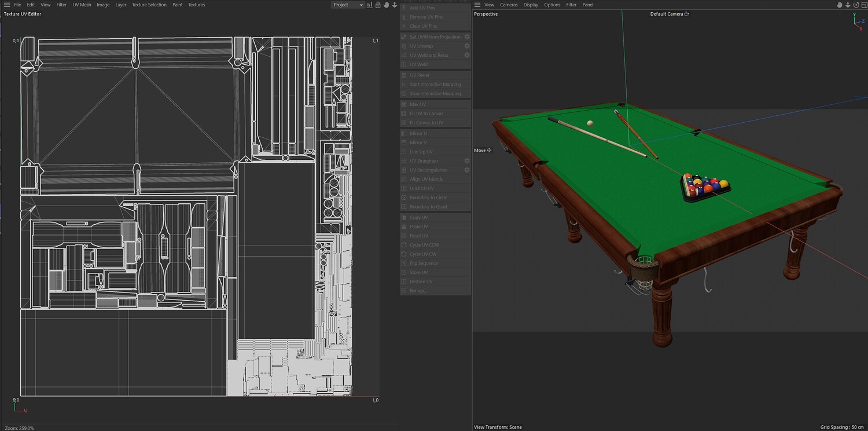Open the UV editor hamburger menu

point(7,5)
